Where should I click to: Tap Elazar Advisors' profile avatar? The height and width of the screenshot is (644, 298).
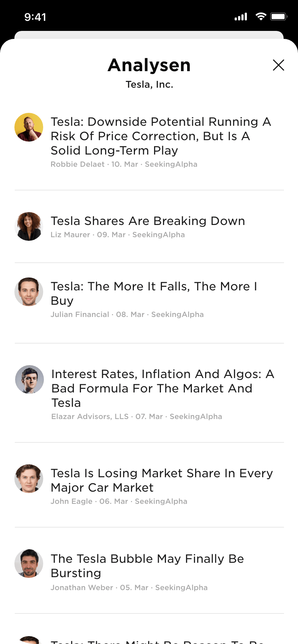coord(30,379)
